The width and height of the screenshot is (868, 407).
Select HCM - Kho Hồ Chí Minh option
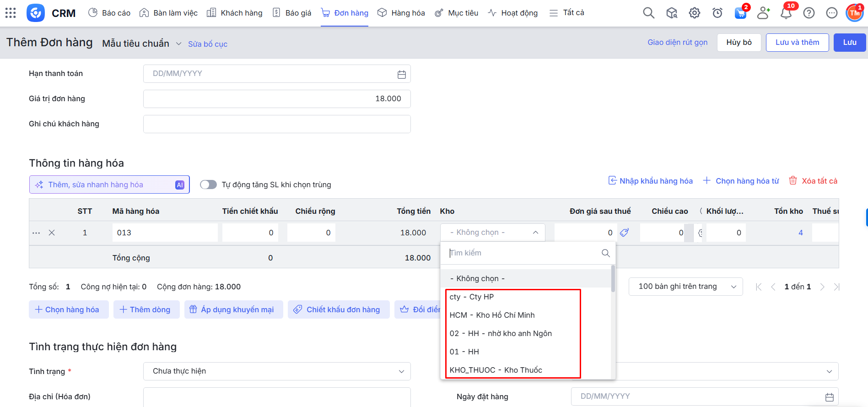coord(492,315)
